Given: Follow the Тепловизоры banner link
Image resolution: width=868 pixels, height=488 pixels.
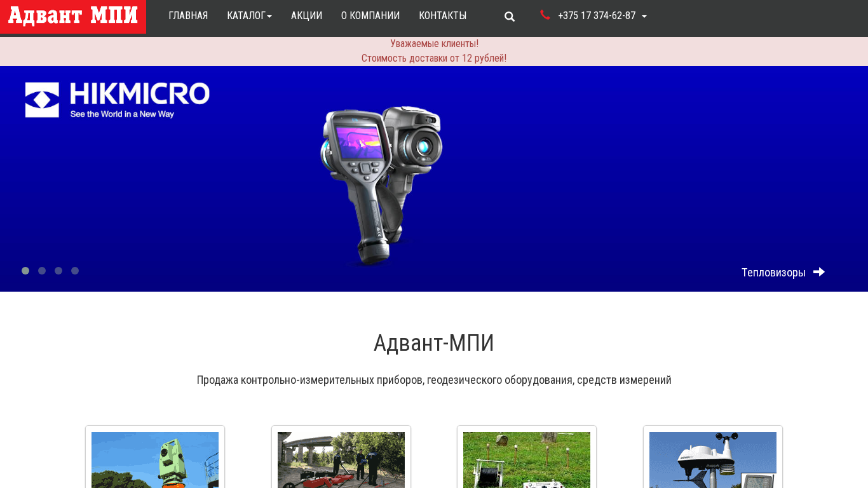Looking at the screenshot, I should point(773,273).
